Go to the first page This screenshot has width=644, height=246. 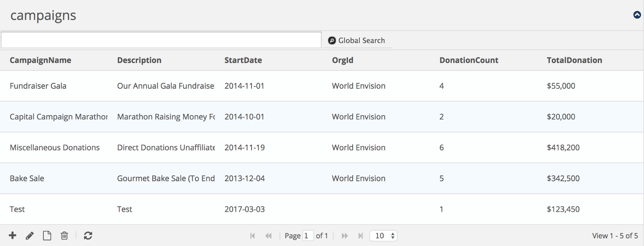(x=252, y=236)
